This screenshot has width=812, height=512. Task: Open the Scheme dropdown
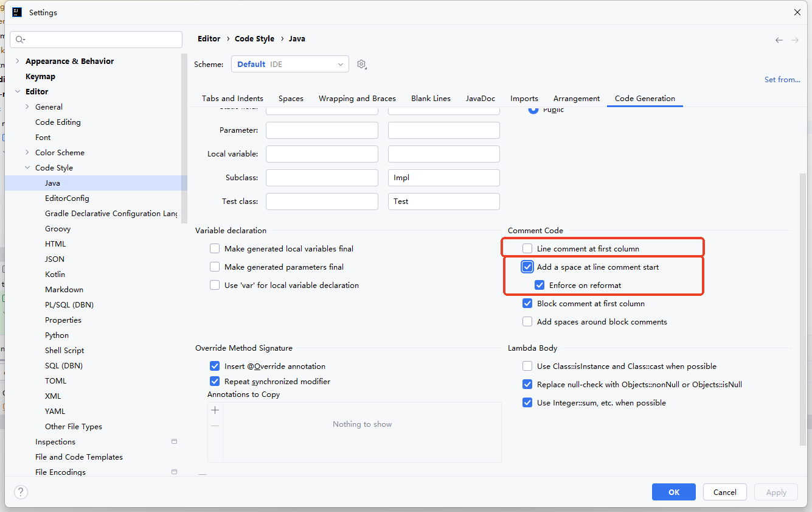click(x=290, y=64)
